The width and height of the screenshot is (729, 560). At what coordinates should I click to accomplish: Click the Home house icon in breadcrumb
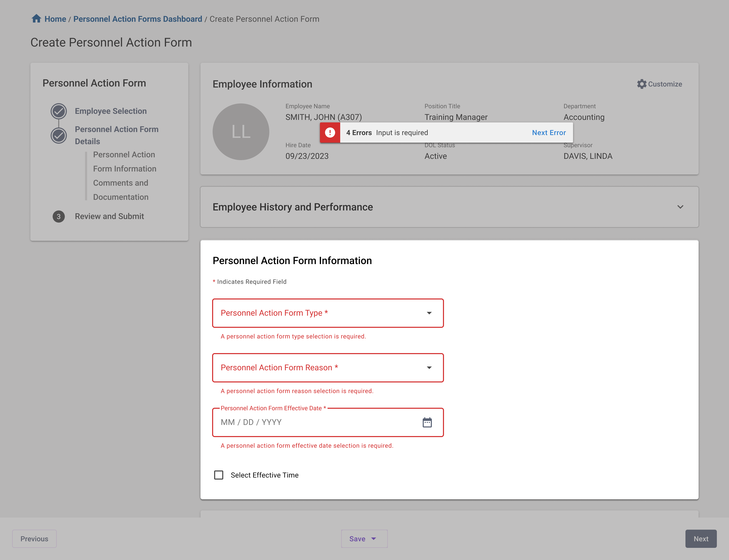(36, 19)
